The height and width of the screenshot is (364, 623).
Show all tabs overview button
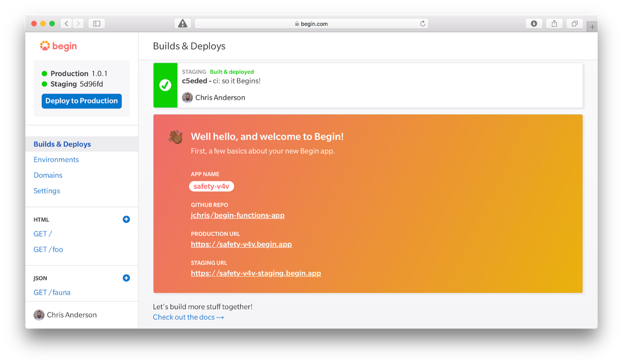point(574,23)
